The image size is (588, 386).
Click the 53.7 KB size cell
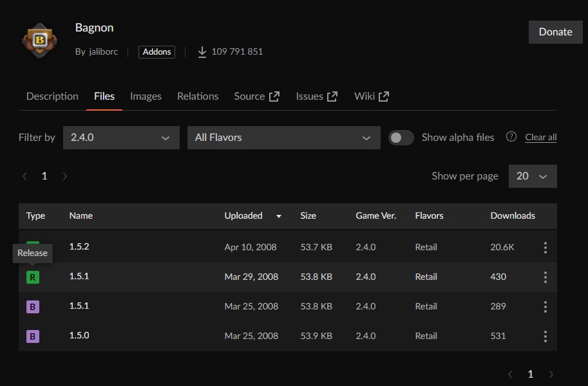pyautogui.click(x=316, y=247)
